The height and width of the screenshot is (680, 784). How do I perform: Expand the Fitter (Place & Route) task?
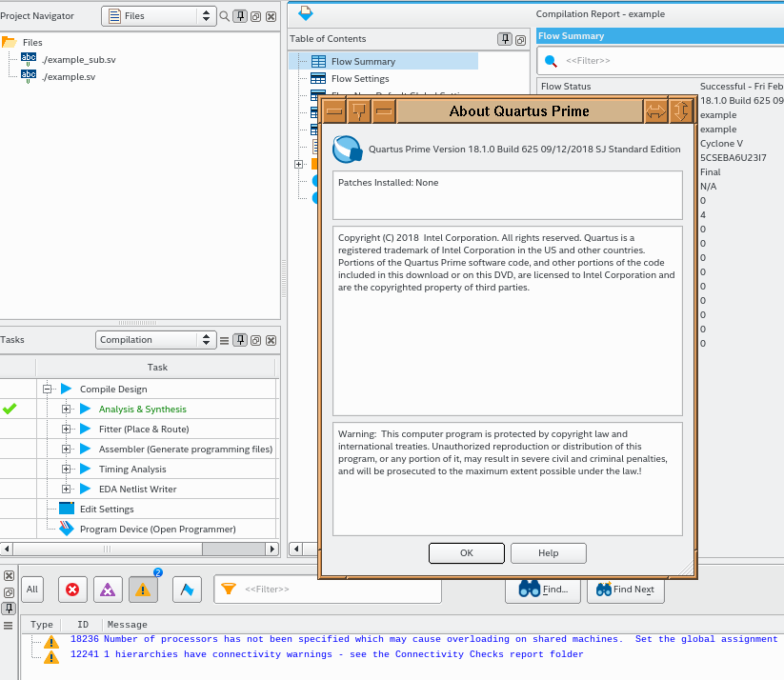click(x=66, y=429)
